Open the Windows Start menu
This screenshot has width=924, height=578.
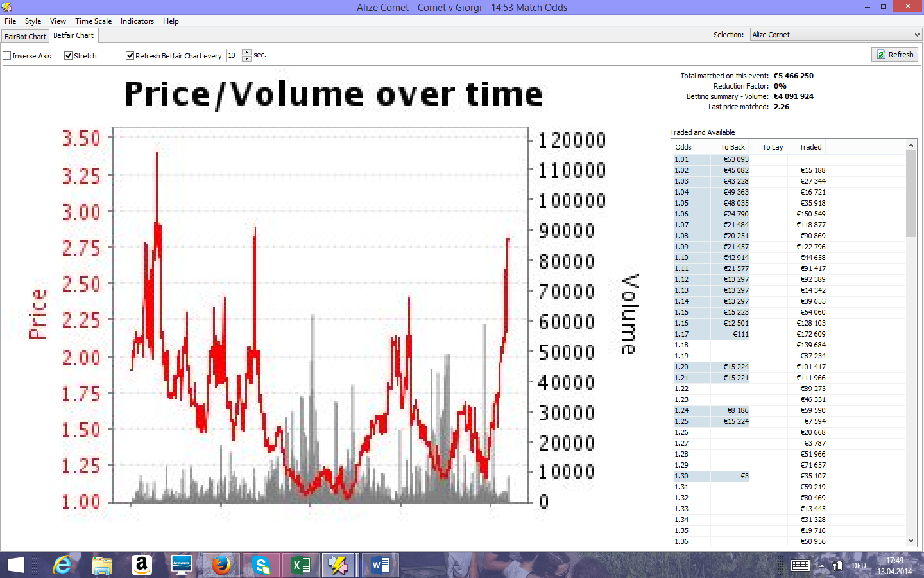15,565
